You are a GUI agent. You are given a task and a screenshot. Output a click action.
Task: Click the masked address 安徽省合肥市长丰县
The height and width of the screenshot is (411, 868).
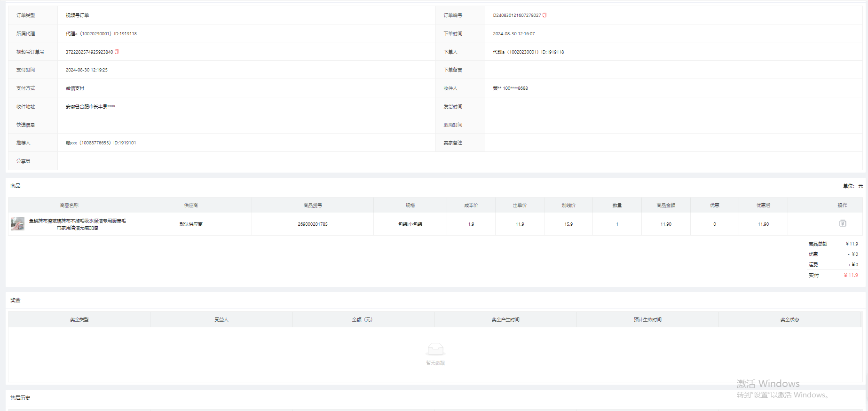coord(90,107)
